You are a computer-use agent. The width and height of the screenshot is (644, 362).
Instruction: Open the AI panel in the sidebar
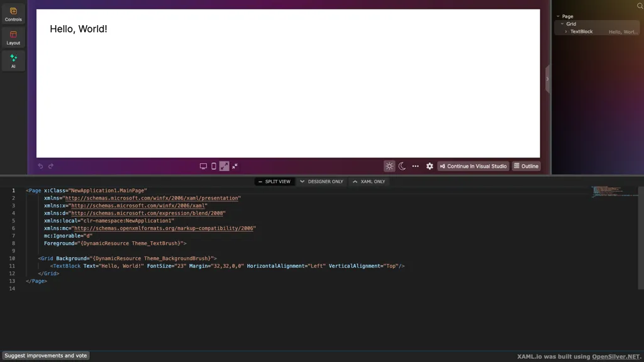pos(13,60)
